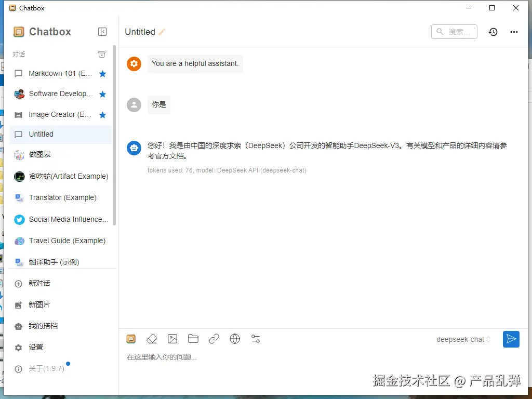This screenshot has width=532, height=399.
Task: Toggle web browsing with the globe icon
Action: point(235,339)
